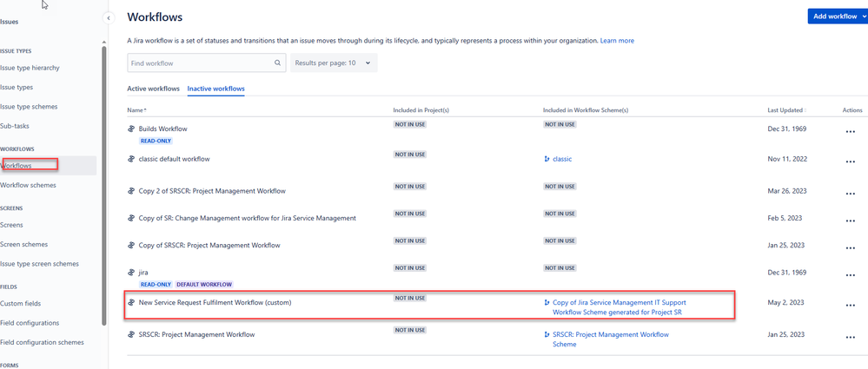The image size is (868, 369).
Task: Follow the Learn more link
Action: 617,41
